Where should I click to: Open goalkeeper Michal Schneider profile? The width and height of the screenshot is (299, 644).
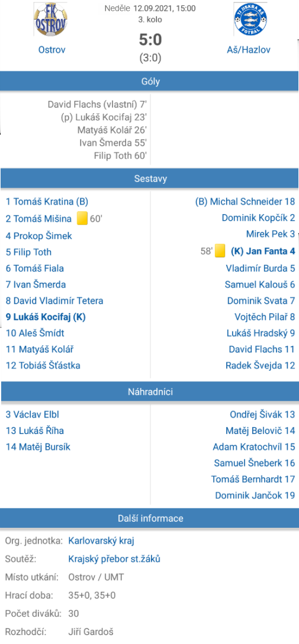point(245,202)
